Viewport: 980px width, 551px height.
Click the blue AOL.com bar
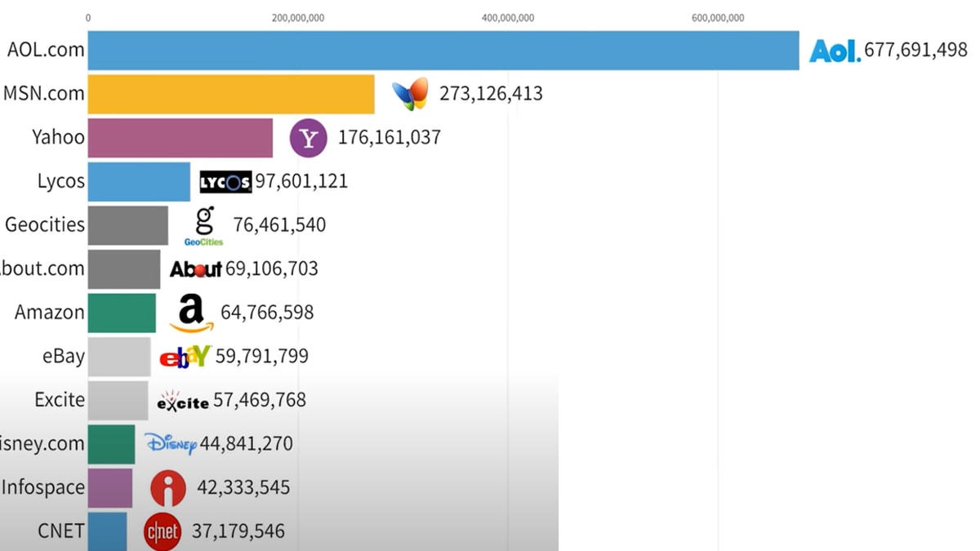point(443,51)
